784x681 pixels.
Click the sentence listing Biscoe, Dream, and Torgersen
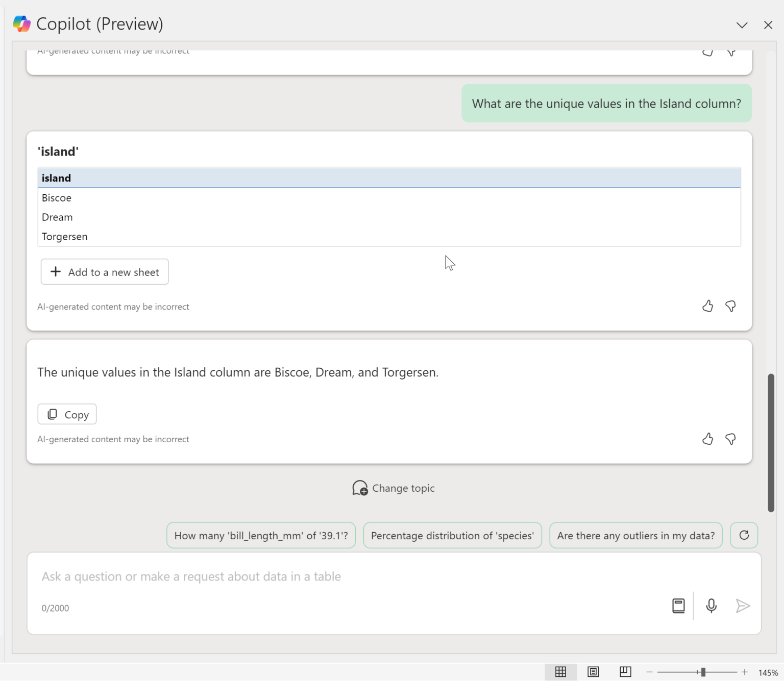238,372
